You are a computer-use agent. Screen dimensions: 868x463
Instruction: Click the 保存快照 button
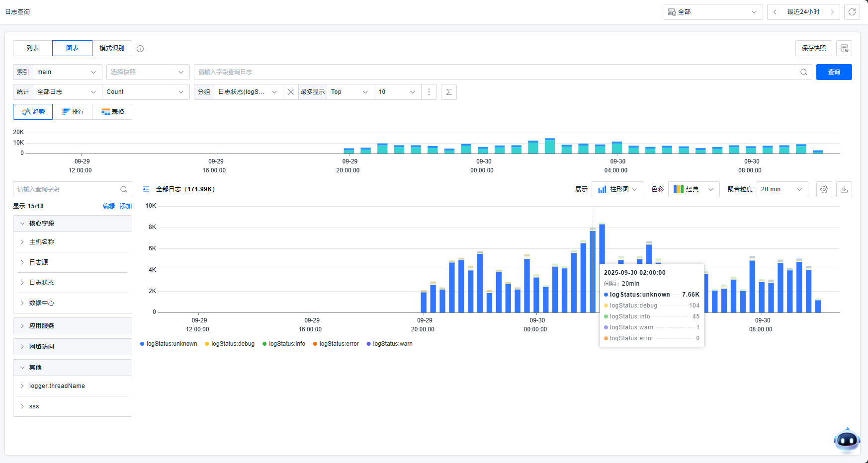813,48
